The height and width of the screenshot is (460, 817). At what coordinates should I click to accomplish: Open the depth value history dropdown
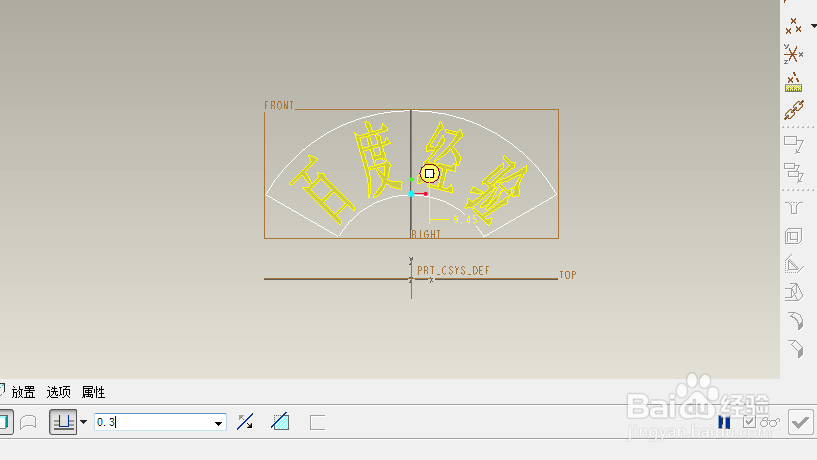click(219, 422)
